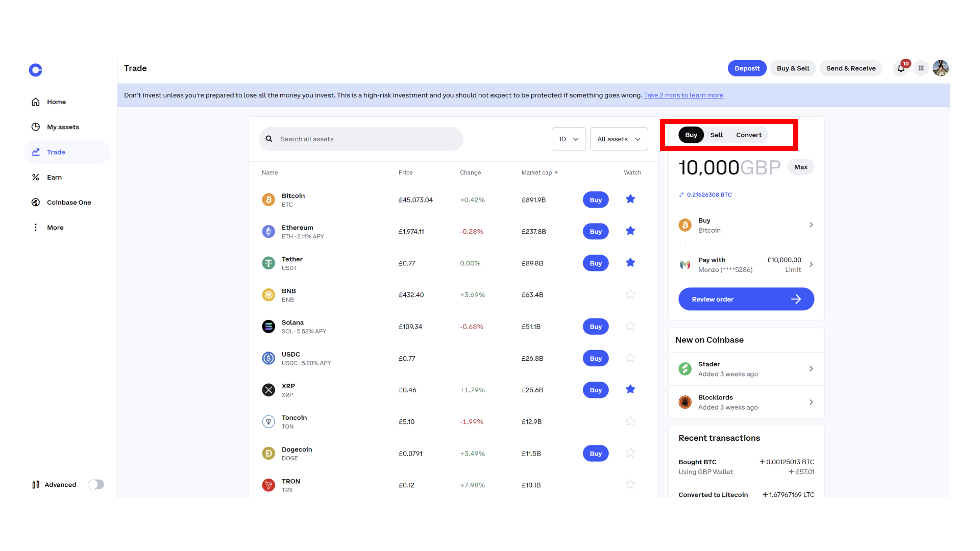The width and height of the screenshot is (980, 551).
Task: Click the Bitcoin coin icon in the list
Action: click(268, 200)
